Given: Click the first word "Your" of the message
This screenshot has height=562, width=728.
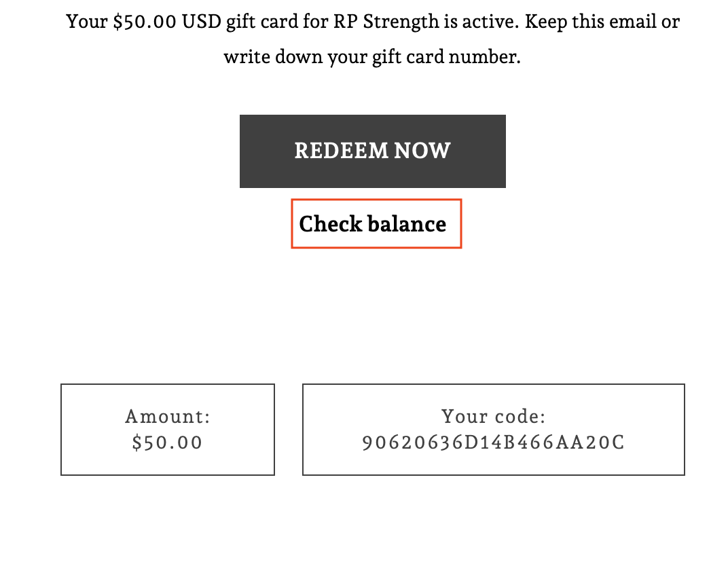Looking at the screenshot, I should pos(86,22).
